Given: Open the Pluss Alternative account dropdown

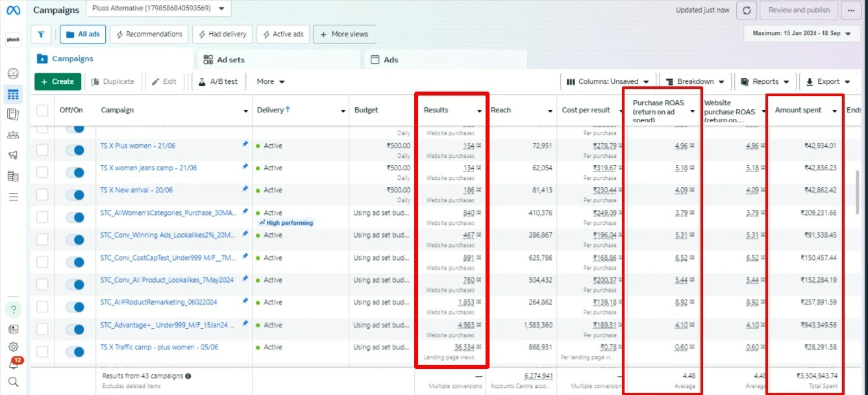Looking at the screenshot, I should (159, 9).
